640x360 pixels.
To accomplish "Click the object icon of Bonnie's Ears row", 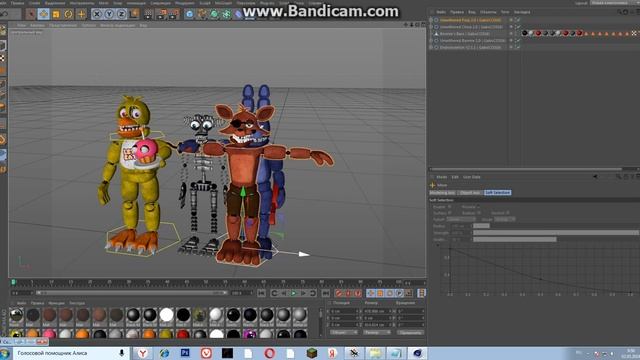I will tap(436, 33).
